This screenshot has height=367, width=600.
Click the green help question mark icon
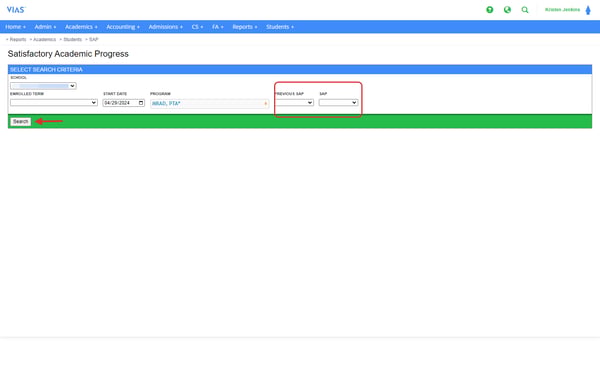coord(489,10)
